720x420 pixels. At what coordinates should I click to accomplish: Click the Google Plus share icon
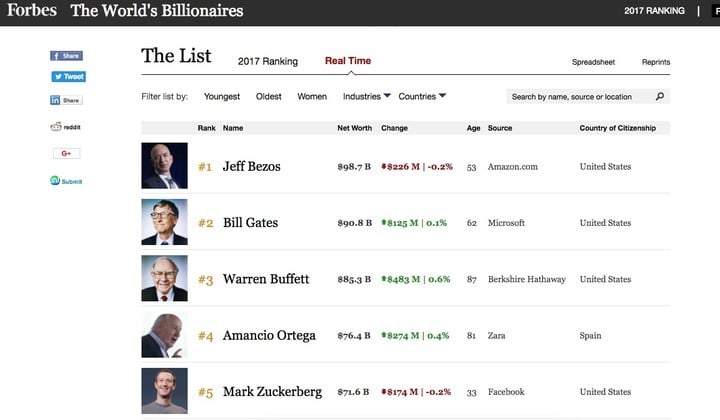click(67, 153)
